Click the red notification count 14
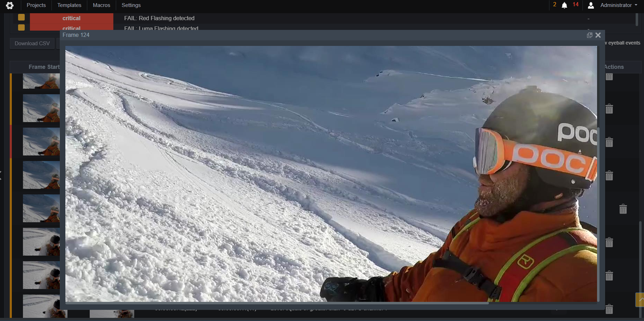Viewport: 644px width, 321px height. pyautogui.click(x=575, y=5)
